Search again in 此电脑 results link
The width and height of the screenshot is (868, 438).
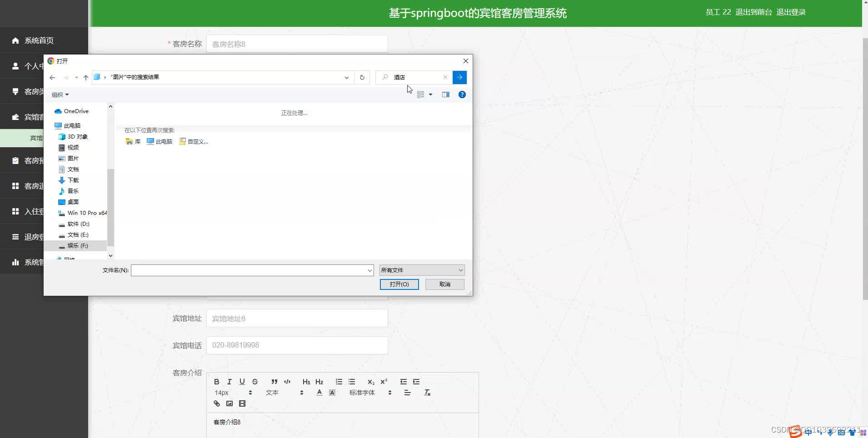tap(160, 141)
